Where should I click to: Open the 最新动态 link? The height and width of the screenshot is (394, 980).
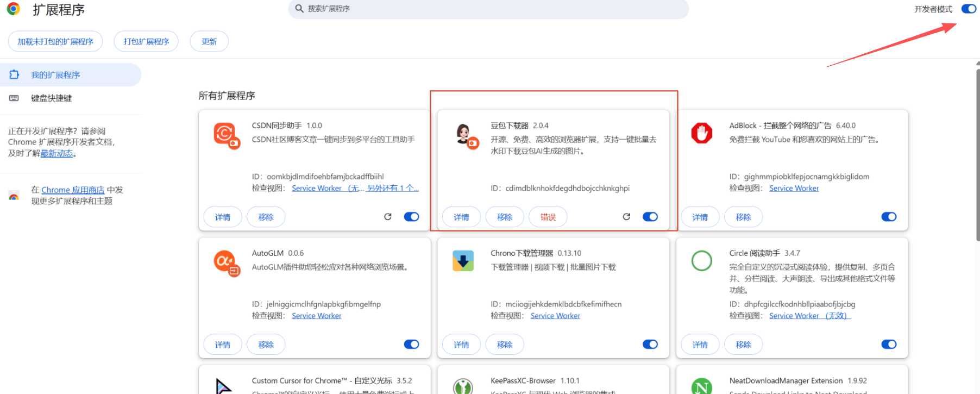(57, 153)
